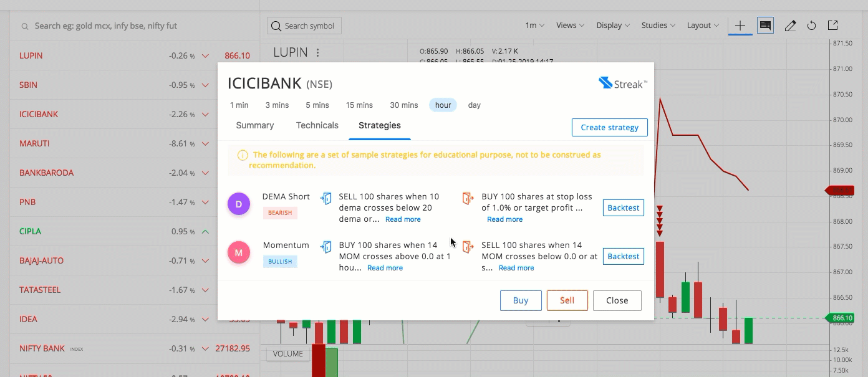Open the chart comment box icon
Viewport: 868px width, 377px height.
[765, 26]
